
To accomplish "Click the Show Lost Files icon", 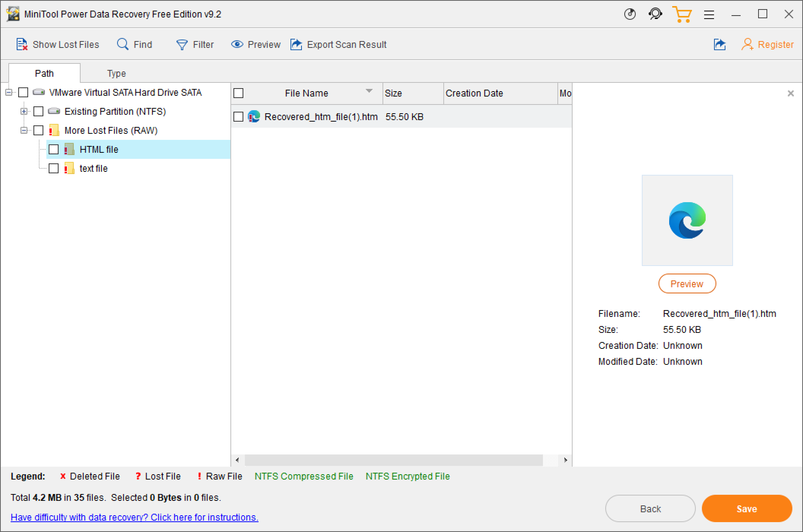I will coord(22,44).
